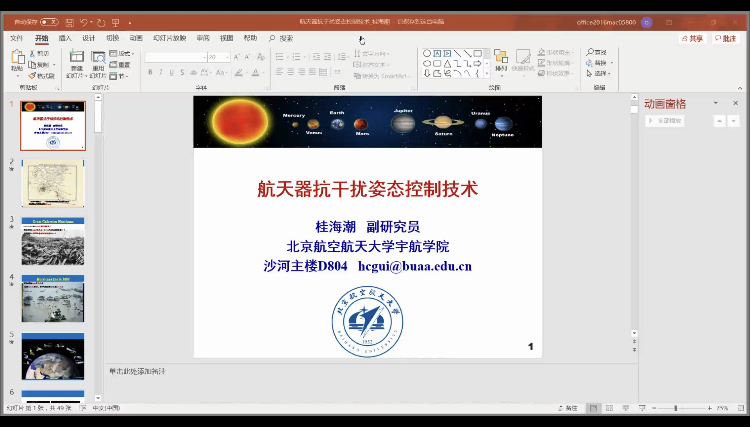Click the Save icon in the title bar
Screen dimensions: 750x427
click(68, 21)
